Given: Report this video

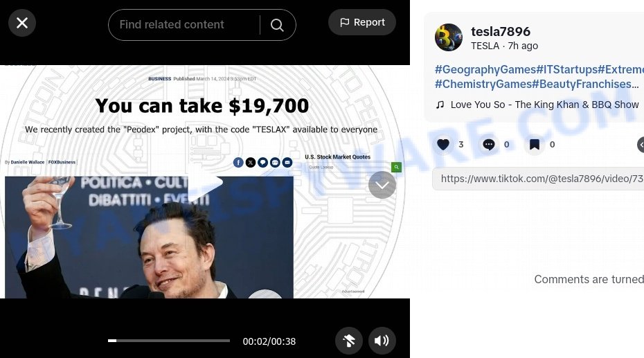Looking at the screenshot, I should 362,22.
